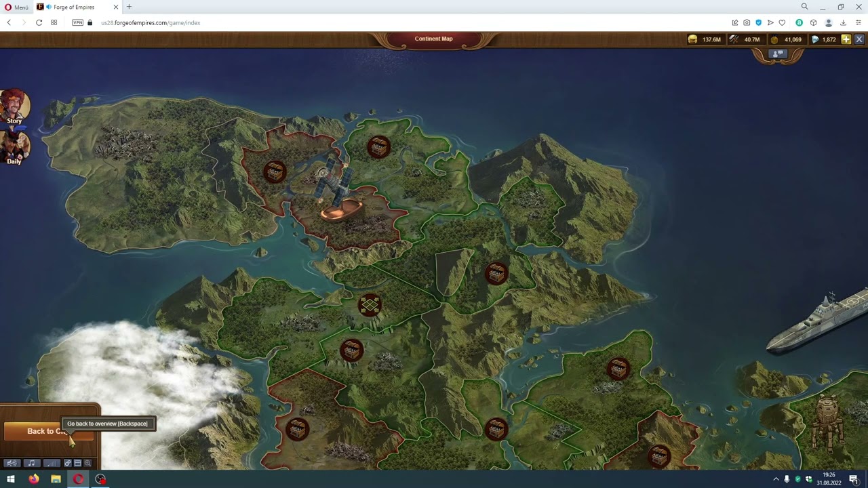Open the Opera Menü button
The height and width of the screenshot is (488, 868).
point(16,7)
